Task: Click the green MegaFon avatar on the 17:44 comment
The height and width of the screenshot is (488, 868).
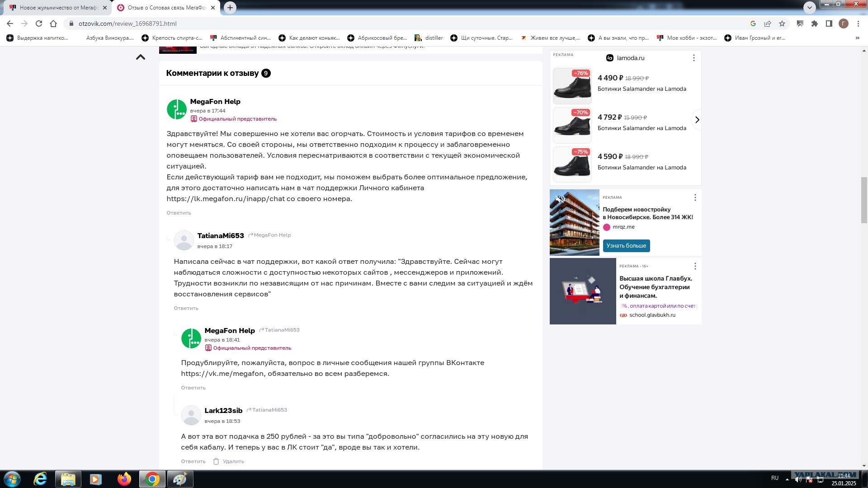Action: pyautogui.click(x=177, y=109)
